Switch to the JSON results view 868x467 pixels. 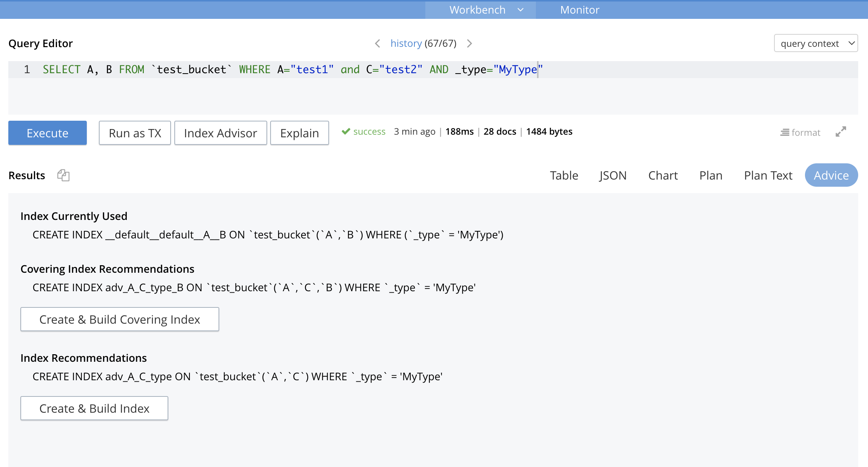pos(613,175)
